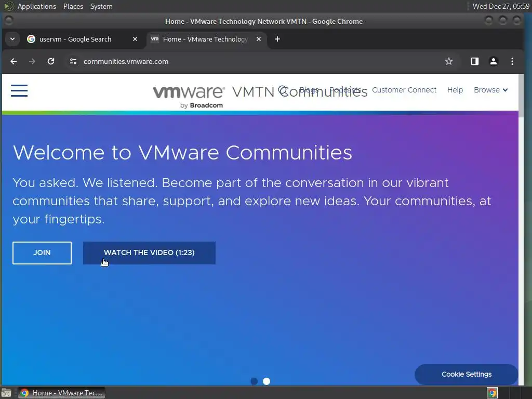Open the Help link

click(455, 90)
